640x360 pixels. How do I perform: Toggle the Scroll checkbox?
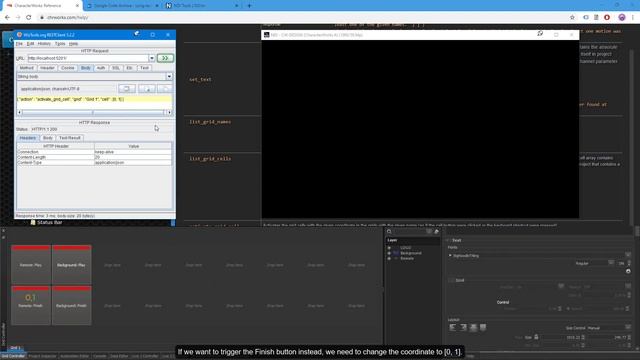[x=451, y=280]
